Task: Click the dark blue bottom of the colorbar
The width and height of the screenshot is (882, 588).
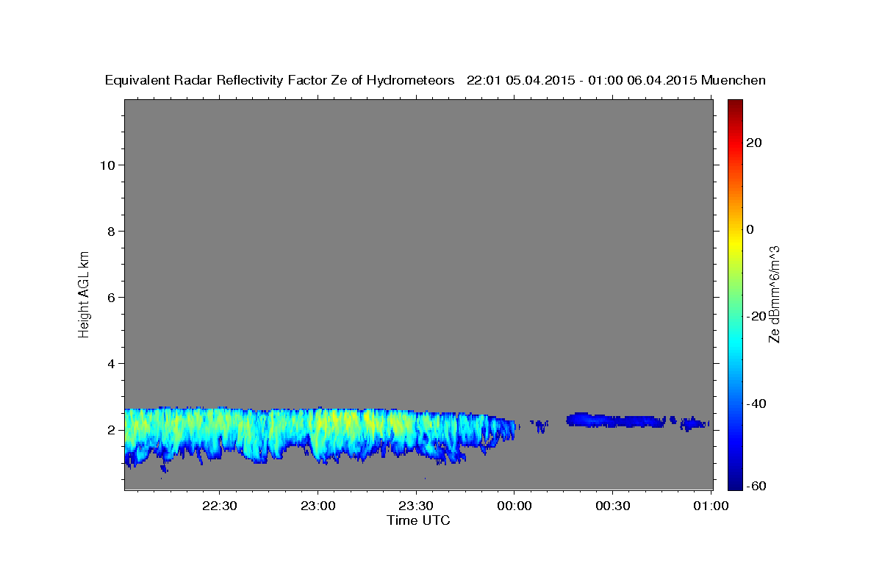Action: (735, 482)
